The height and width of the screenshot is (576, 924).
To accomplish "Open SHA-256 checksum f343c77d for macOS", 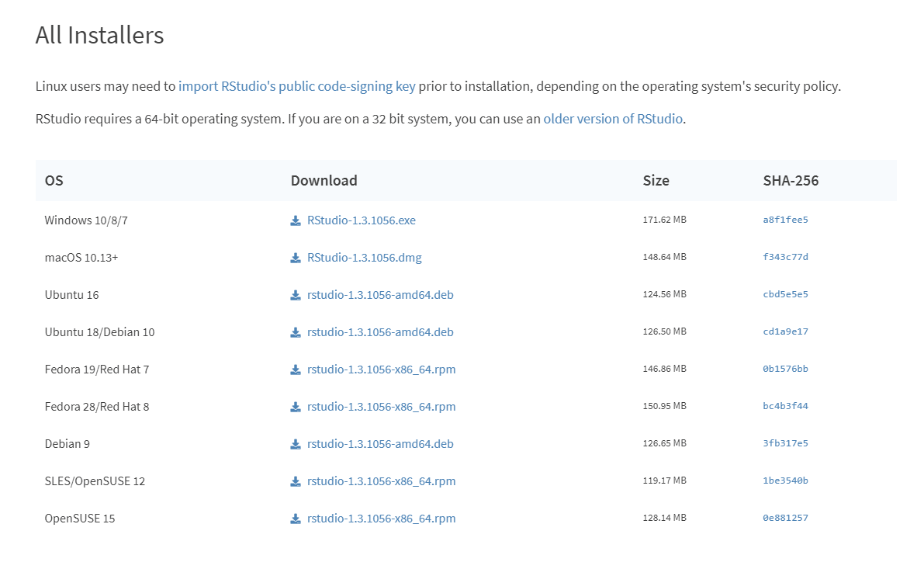I will point(785,257).
